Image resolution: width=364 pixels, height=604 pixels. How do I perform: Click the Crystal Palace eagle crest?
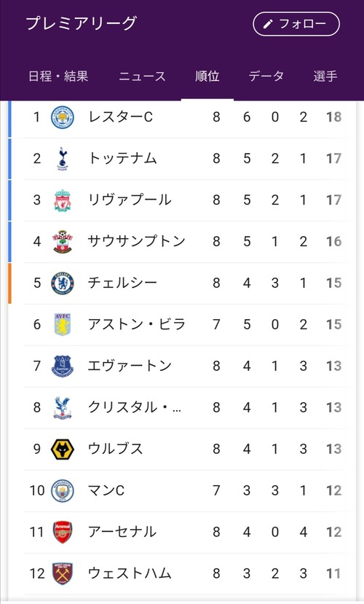coord(63,407)
